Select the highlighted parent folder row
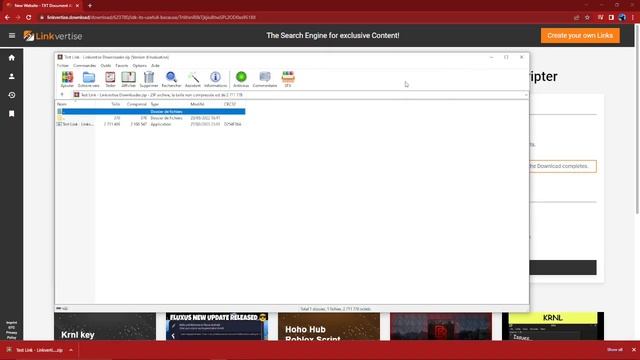 151,111
